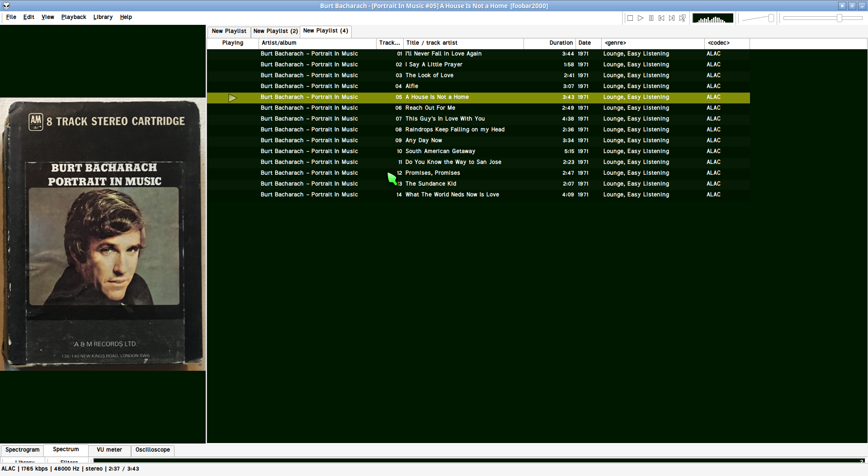This screenshot has width=868, height=476.
Task: Adjust the volume slider
Action: pyautogui.click(x=758, y=18)
